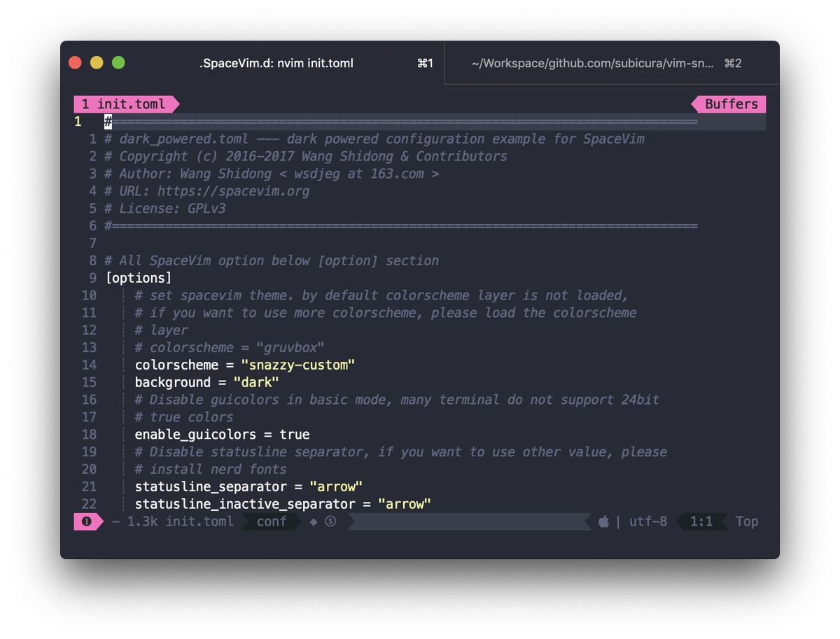Viewport: 840px width, 639px height.
Task: Click 'statusline_inactive_separator' key on line 22
Action: coord(245,504)
